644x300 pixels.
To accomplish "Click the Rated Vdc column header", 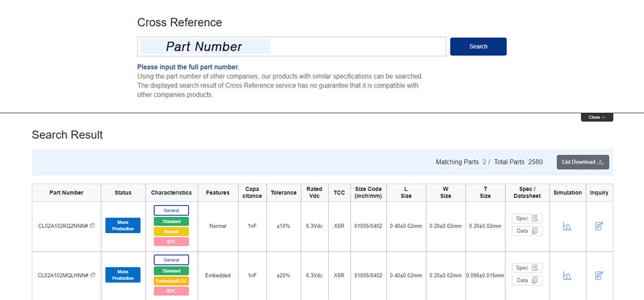I will click(x=315, y=193).
